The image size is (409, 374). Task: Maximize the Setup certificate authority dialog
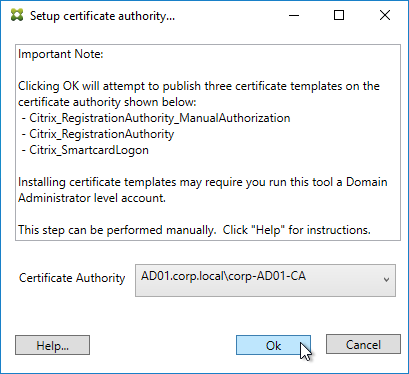coord(339,15)
